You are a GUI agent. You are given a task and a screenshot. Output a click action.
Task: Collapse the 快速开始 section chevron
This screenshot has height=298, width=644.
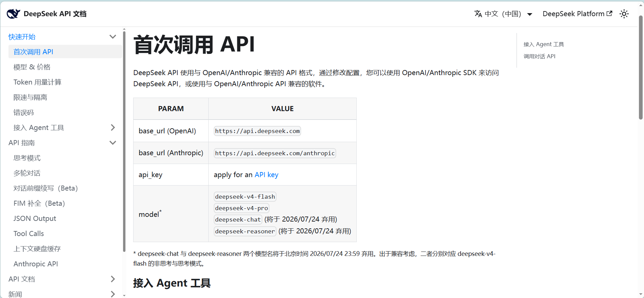click(x=113, y=37)
